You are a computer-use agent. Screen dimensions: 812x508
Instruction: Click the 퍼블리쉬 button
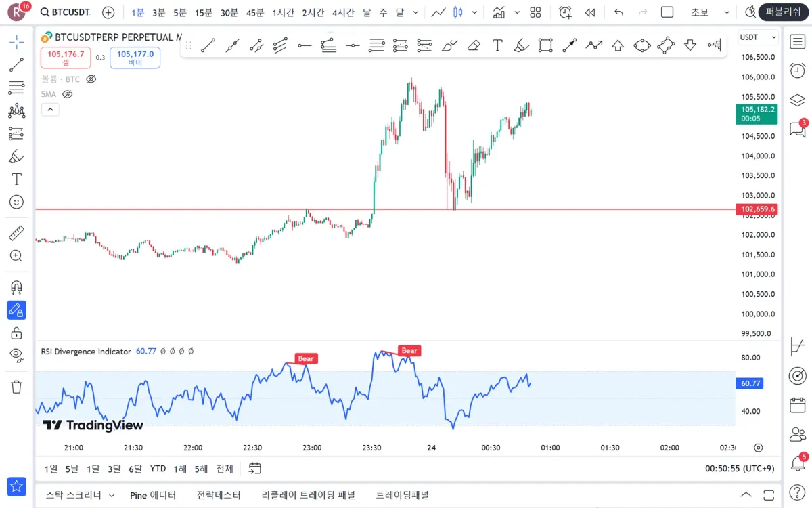click(x=784, y=12)
